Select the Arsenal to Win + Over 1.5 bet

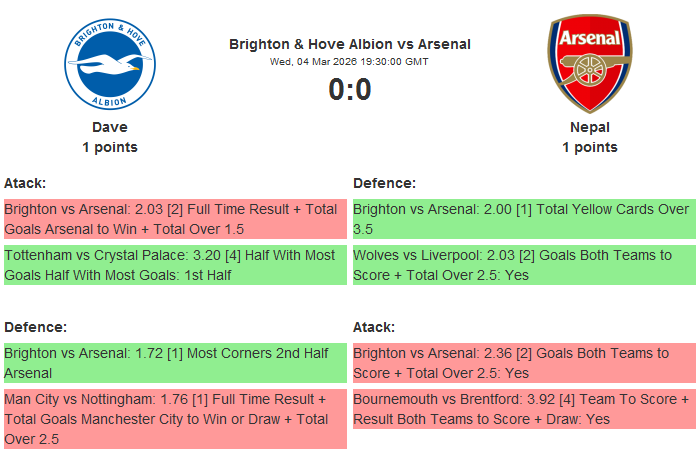tap(175, 219)
